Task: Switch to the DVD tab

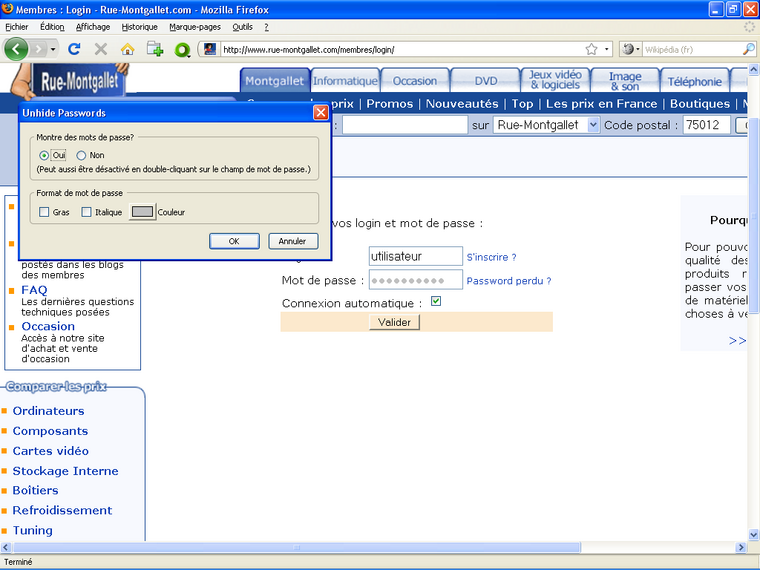Action: pos(486,81)
